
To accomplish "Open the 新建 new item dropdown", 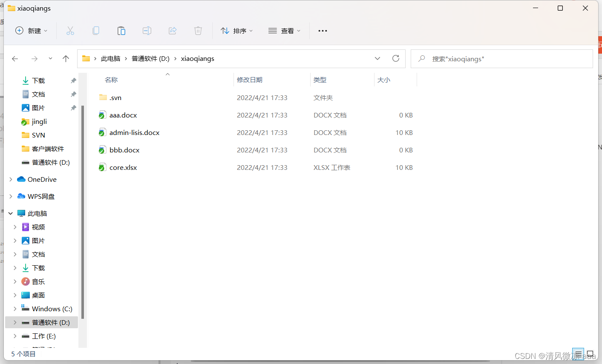I will tap(32, 31).
